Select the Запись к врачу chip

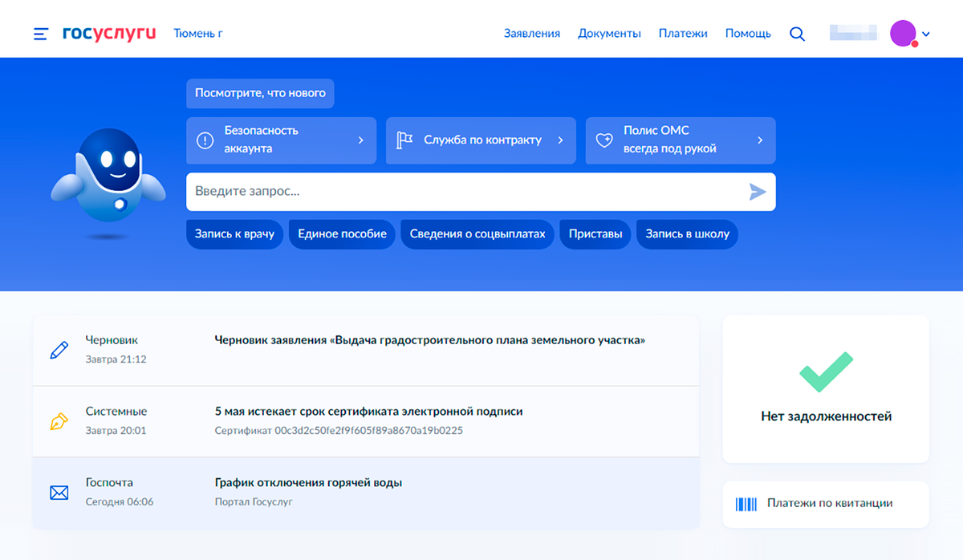(x=234, y=234)
